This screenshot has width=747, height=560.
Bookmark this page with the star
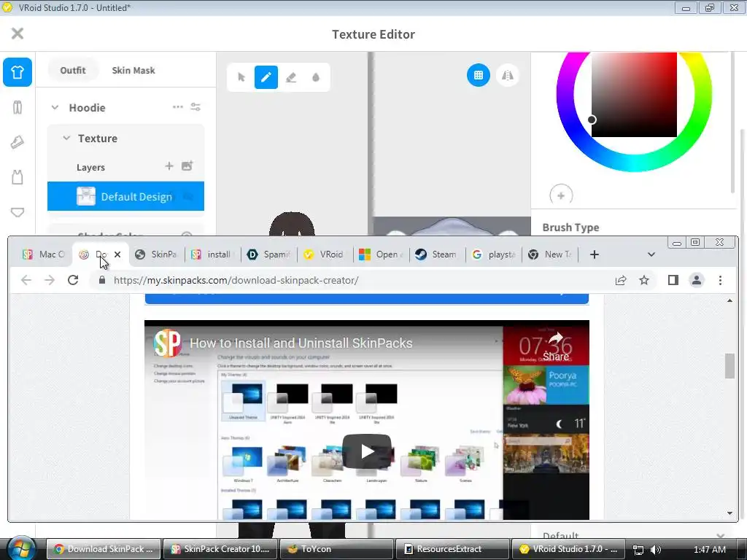point(644,280)
